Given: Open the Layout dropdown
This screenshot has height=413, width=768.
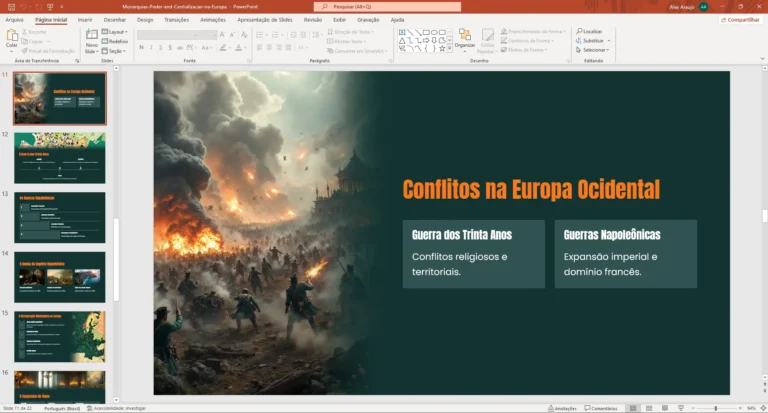Looking at the screenshot, I should pyautogui.click(x=115, y=32).
